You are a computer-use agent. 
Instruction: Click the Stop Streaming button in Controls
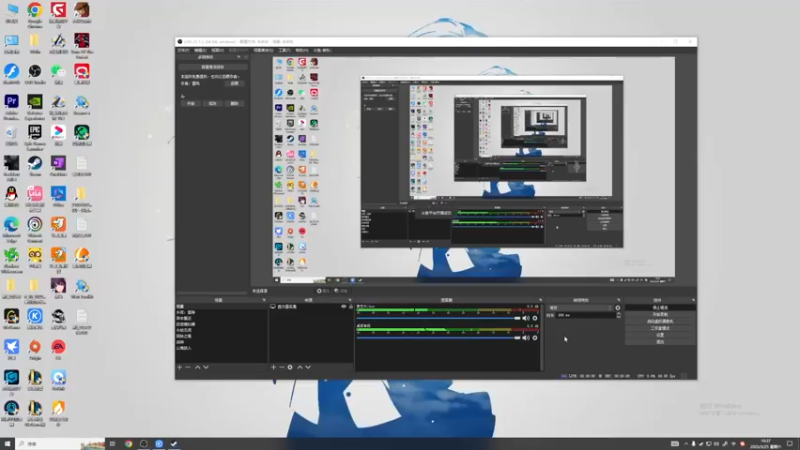pyautogui.click(x=660, y=308)
